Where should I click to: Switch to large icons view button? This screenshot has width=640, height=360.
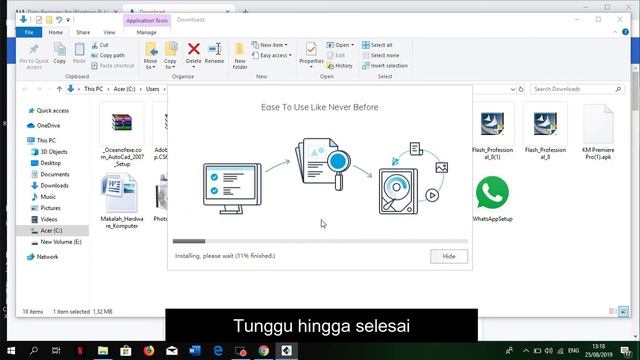623,311
